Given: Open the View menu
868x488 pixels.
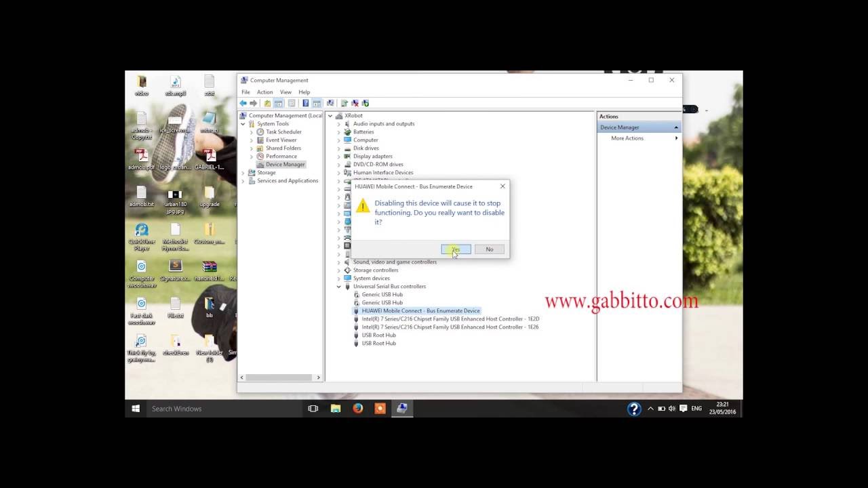Looking at the screenshot, I should coord(285,92).
